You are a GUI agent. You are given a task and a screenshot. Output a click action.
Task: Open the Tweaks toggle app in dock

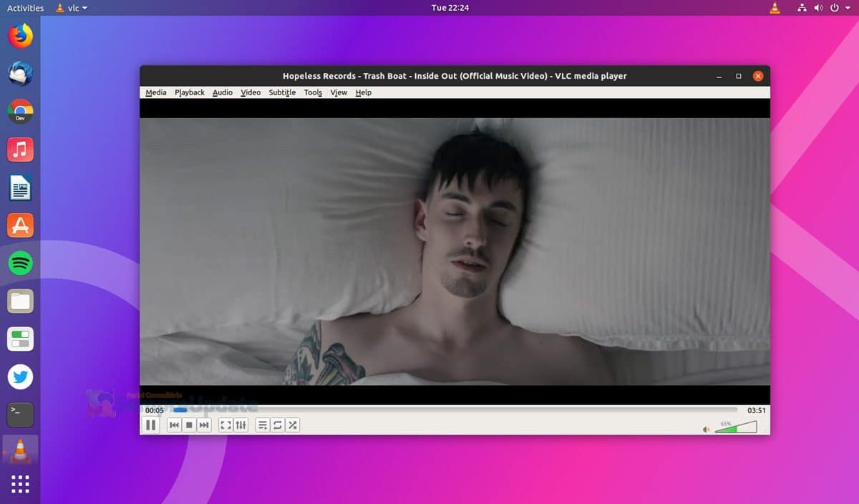tap(20, 339)
